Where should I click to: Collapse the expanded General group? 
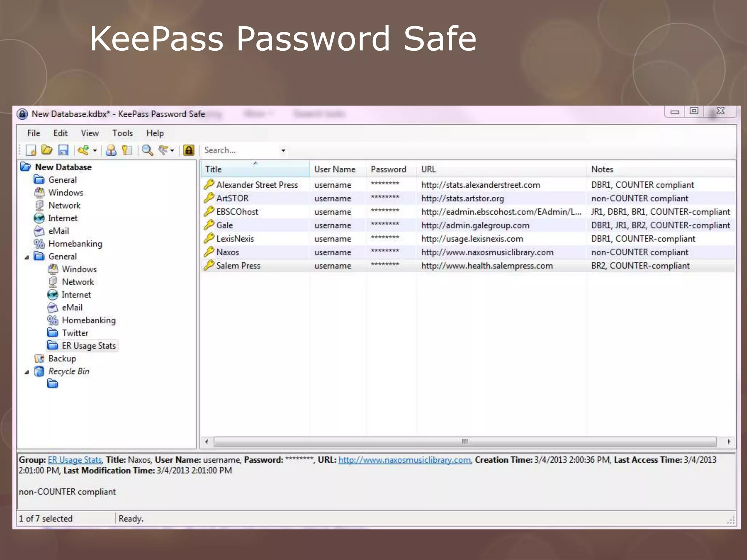pos(27,257)
